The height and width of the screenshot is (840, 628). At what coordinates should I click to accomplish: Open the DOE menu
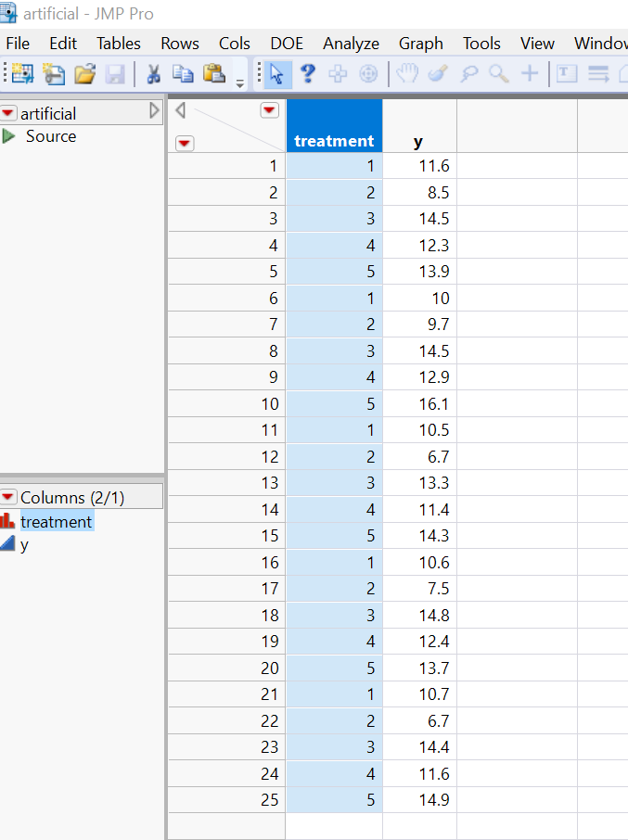click(x=287, y=44)
